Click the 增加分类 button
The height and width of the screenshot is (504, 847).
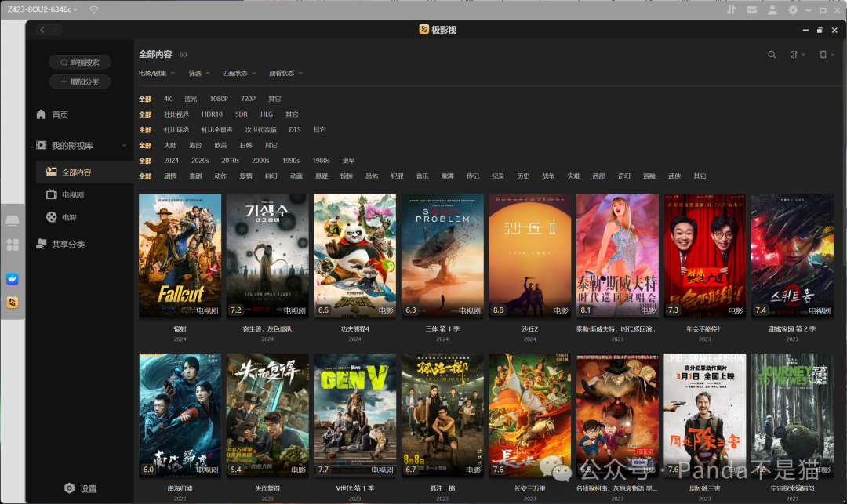click(80, 82)
